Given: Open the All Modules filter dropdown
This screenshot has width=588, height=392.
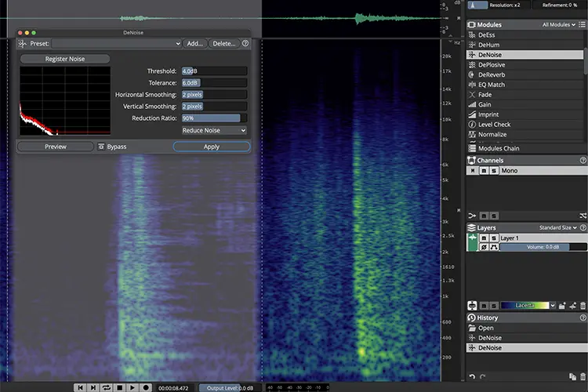Looking at the screenshot, I should [559, 25].
